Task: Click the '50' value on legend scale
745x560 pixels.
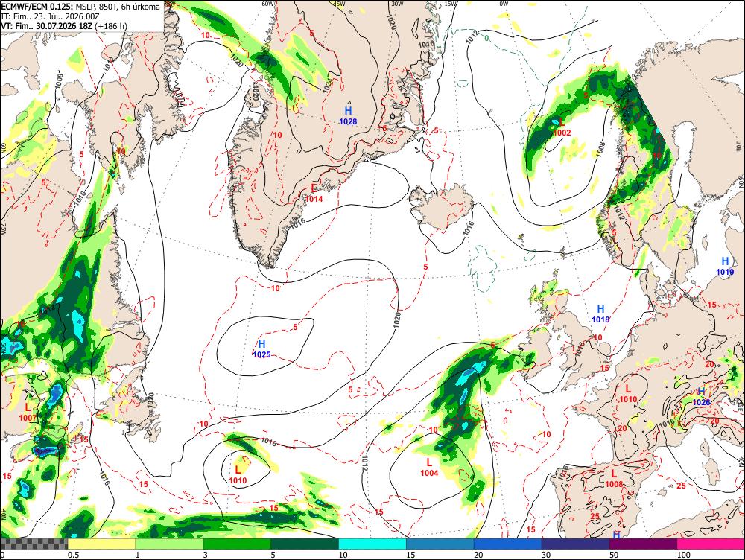Action: point(614,555)
